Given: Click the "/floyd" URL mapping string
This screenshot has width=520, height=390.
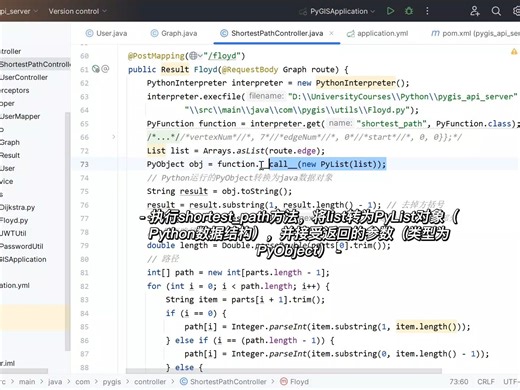Looking at the screenshot, I should click(223, 56).
